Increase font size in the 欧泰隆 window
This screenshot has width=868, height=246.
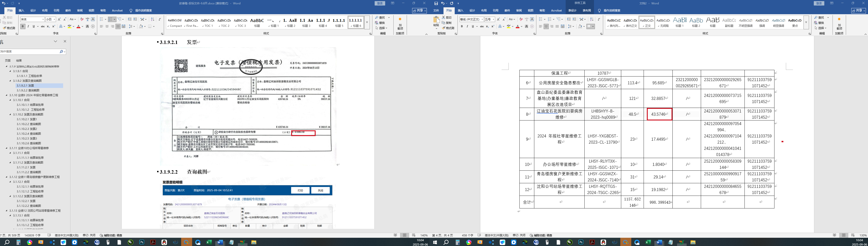coord(59,19)
